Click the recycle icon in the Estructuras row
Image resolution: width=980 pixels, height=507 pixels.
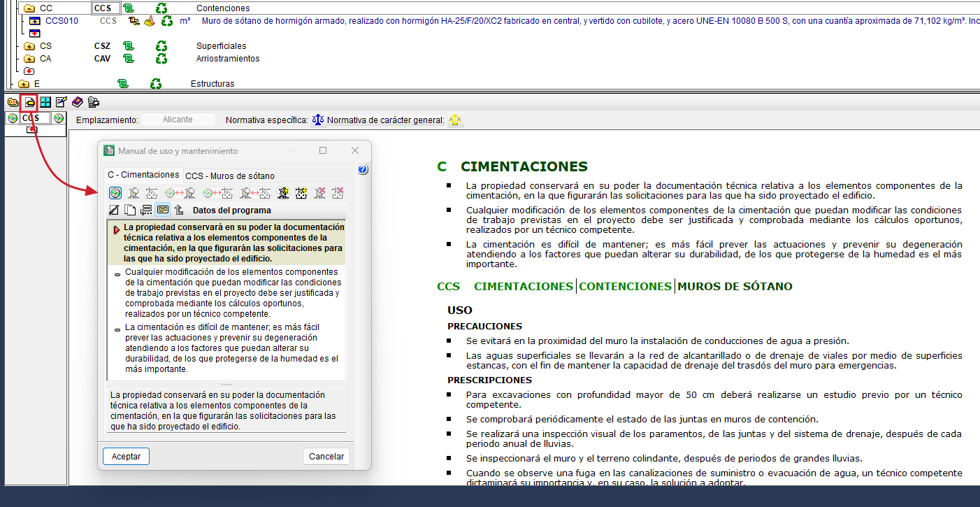156,84
